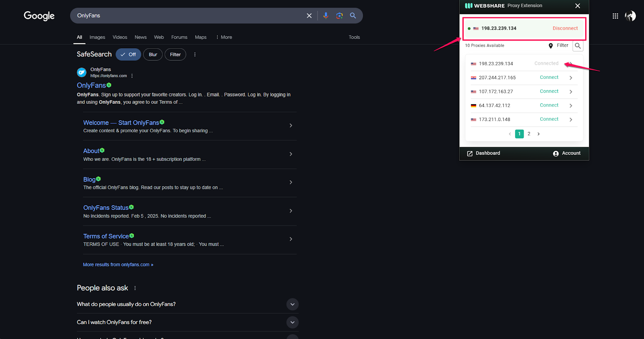
Task: Expand details for proxy 64.137.42.112
Action: [571, 105]
